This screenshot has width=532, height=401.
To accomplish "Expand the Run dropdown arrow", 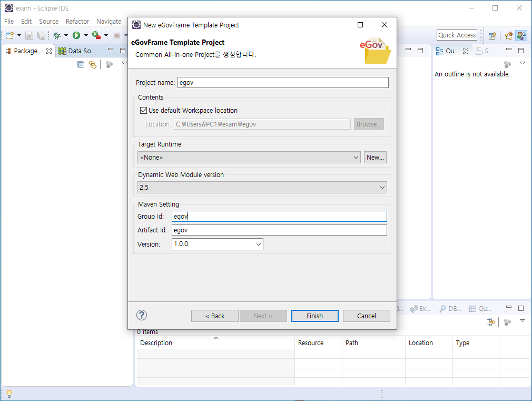I will (86, 35).
